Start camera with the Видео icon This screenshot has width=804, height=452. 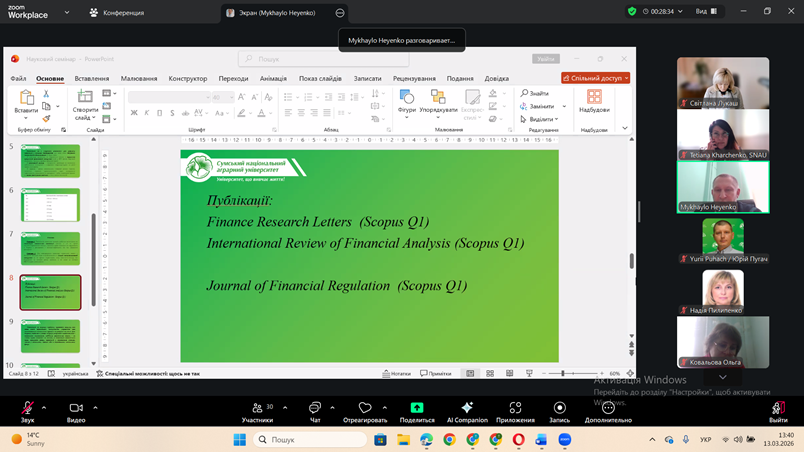pyautogui.click(x=76, y=408)
